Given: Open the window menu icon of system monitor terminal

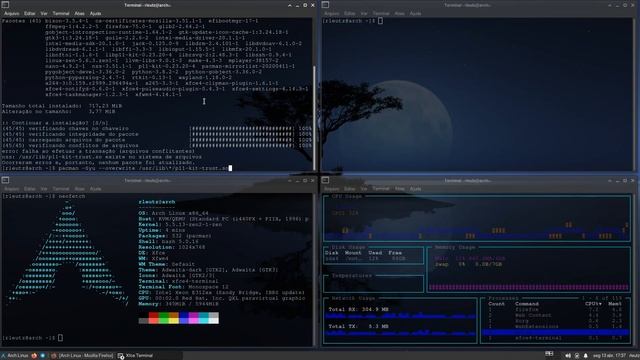Looking at the screenshot, I should pyautogui.click(x=325, y=180).
